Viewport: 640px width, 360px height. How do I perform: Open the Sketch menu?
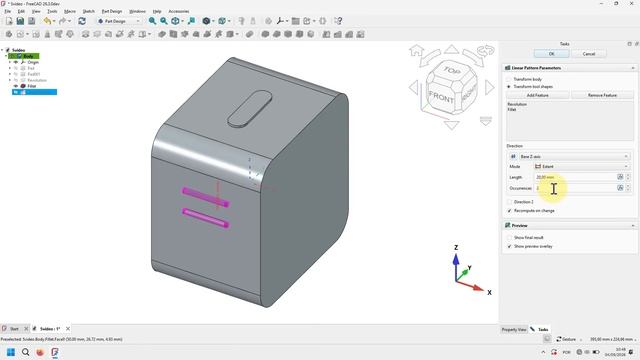coord(89,11)
